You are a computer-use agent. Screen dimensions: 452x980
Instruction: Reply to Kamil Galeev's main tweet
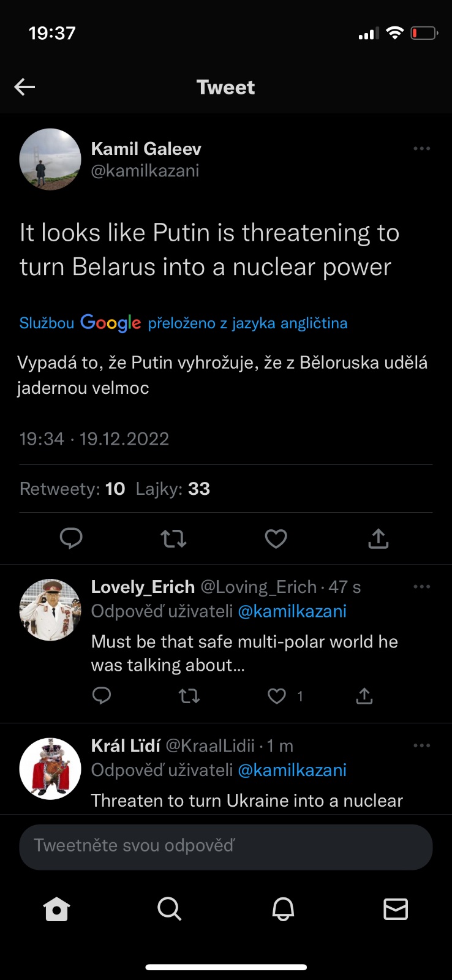71,538
